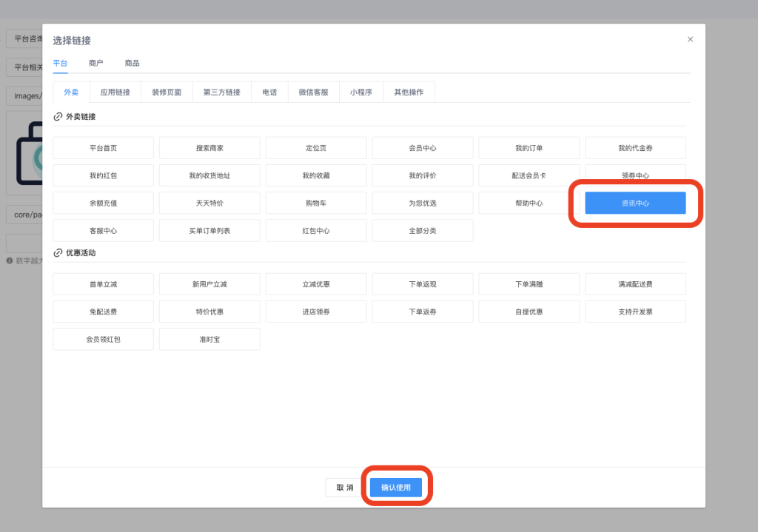
Task: Choose the 支持开发票 promotion option
Action: tap(635, 312)
